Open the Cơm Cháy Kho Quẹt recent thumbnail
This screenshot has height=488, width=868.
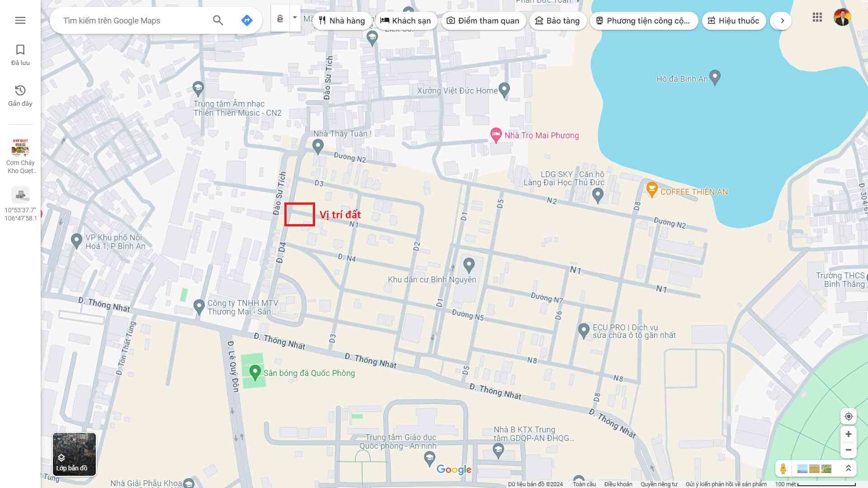20,156
